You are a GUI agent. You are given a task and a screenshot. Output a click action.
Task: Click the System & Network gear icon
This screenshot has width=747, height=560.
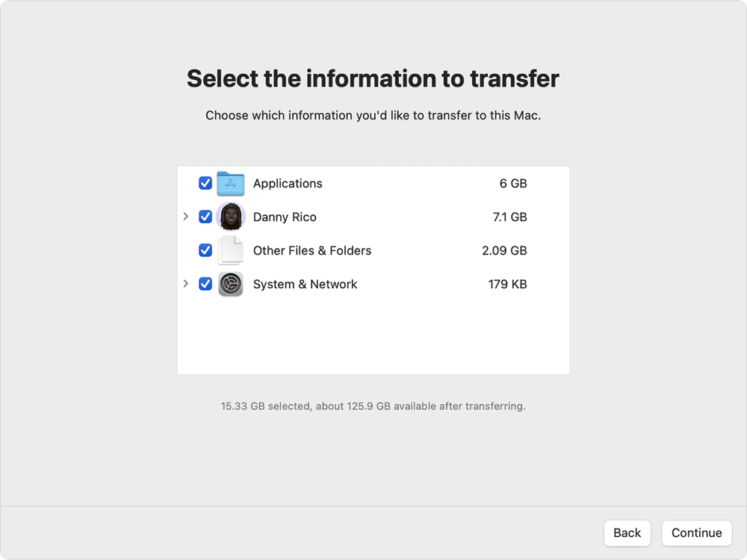[x=231, y=284]
